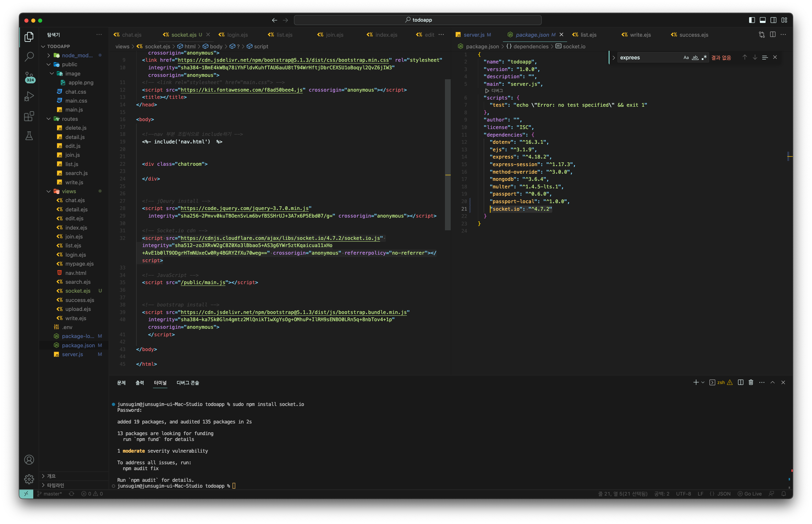Kill terminal with trash icon
This screenshot has width=812, height=524.
[x=751, y=382]
